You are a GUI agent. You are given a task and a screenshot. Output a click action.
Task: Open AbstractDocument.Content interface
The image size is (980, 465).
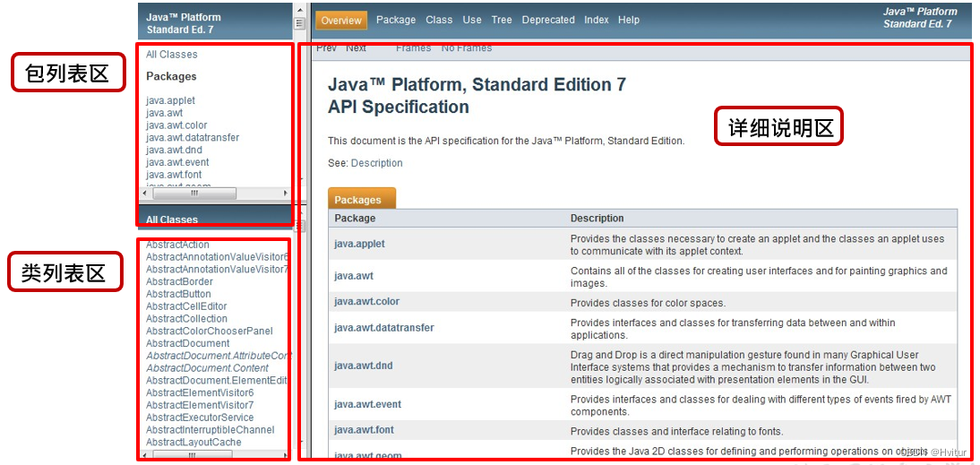[208, 368]
